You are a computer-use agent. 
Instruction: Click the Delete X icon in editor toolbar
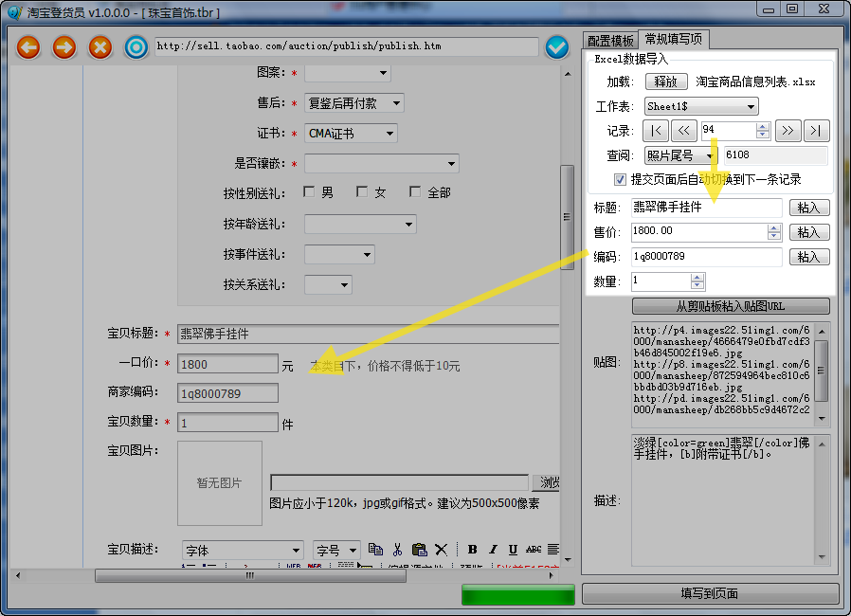point(442,550)
